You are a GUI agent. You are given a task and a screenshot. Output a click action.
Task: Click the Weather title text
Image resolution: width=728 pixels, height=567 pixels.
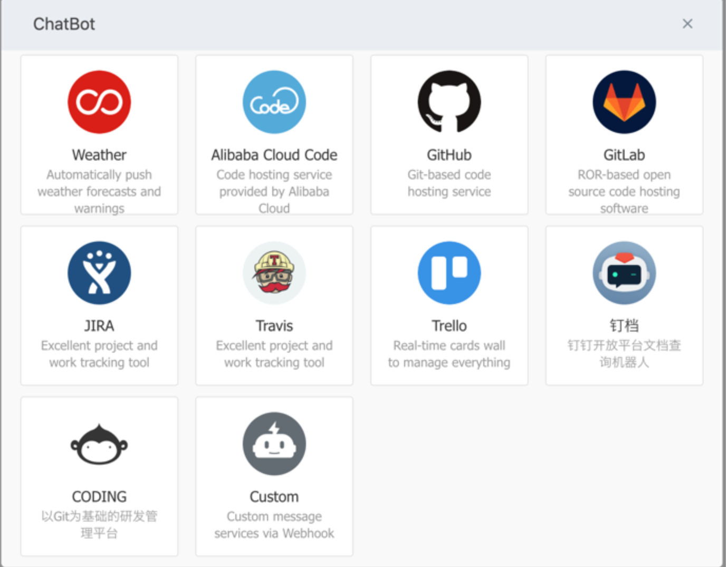(x=99, y=155)
